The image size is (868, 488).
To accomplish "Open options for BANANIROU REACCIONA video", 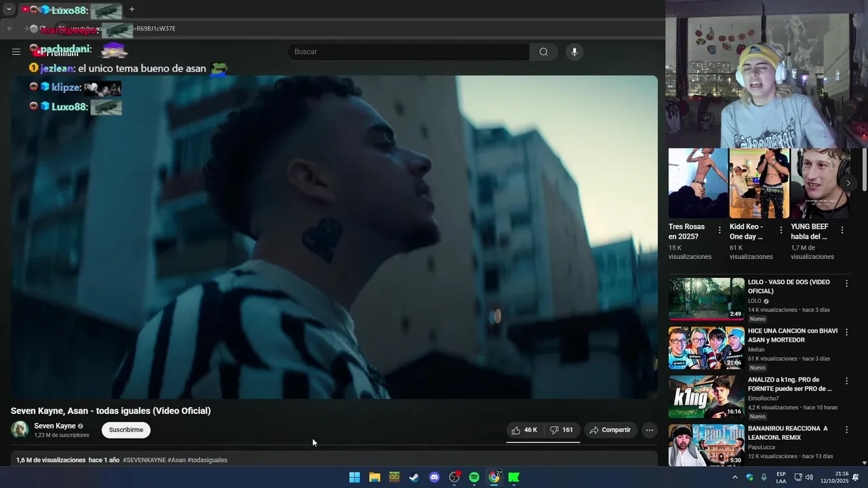I will point(846,430).
